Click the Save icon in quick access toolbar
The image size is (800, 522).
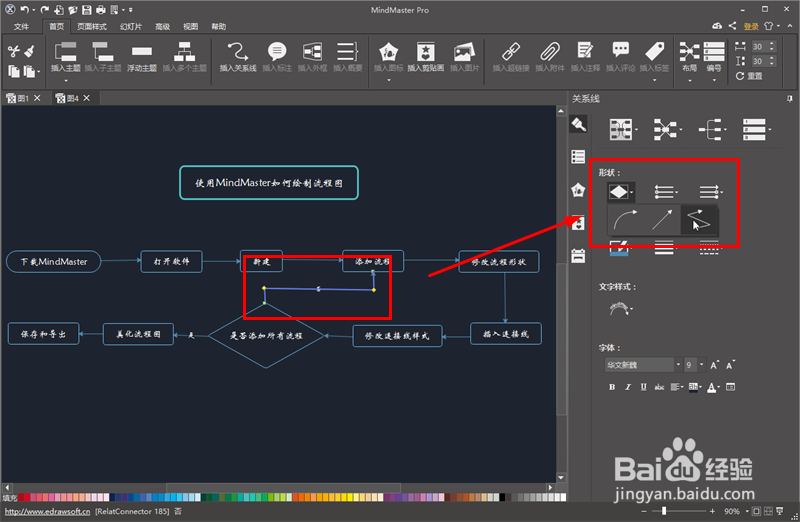point(86,10)
